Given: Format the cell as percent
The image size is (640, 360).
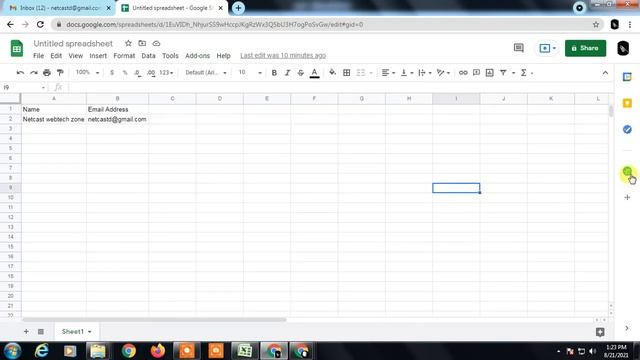Looking at the screenshot, I should pos(125,73).
